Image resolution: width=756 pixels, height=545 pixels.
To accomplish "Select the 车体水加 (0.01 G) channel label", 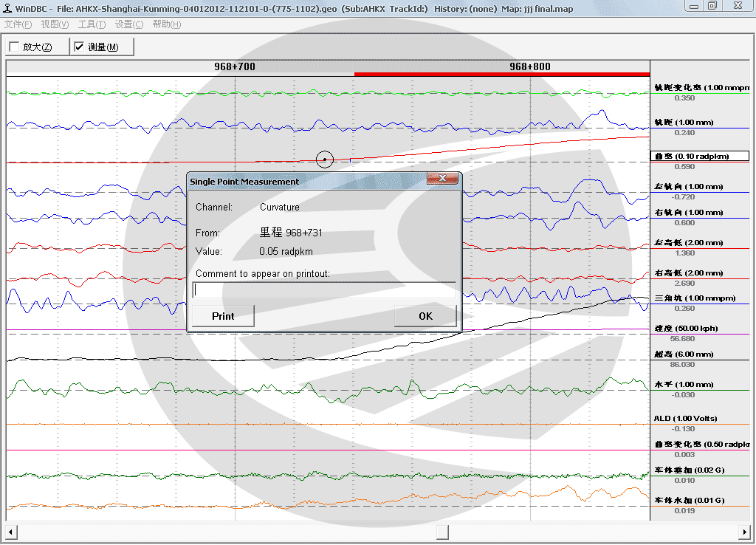I will 690,501.
